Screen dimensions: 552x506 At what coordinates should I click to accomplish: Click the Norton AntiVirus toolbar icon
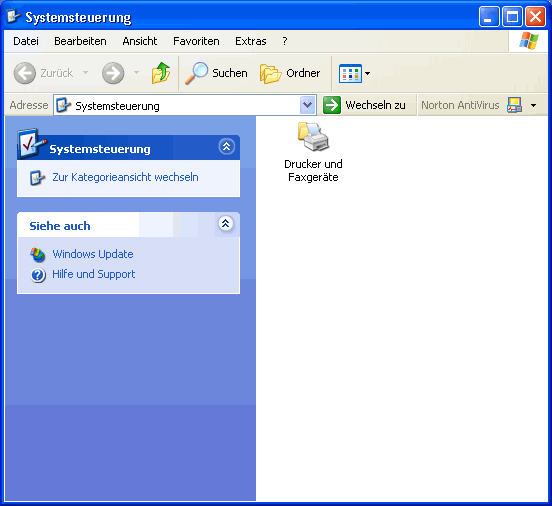(x=514, y=105)
